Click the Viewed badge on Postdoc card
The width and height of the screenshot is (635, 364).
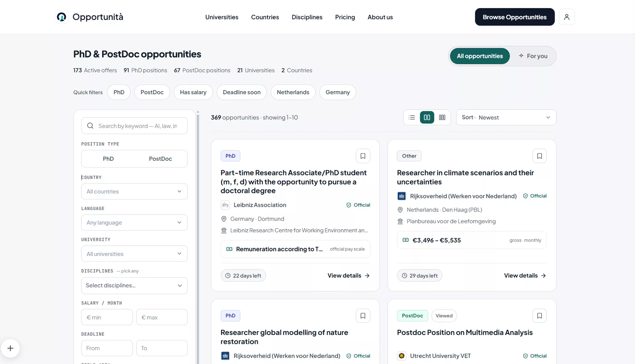pos(444,316)
